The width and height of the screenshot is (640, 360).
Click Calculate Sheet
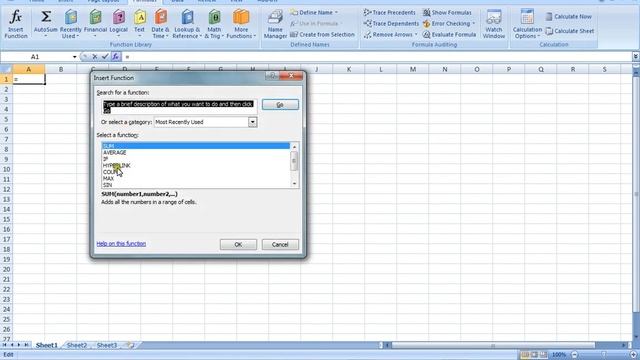tap(570, 31)
